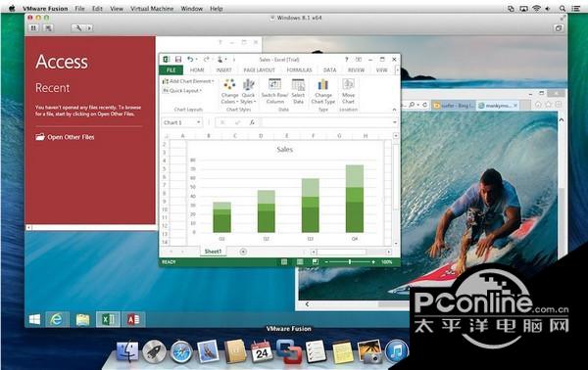Screen dimensions: 588x370
Task: Click the 100% zoom level in Excel
Action: coord(387,261)
